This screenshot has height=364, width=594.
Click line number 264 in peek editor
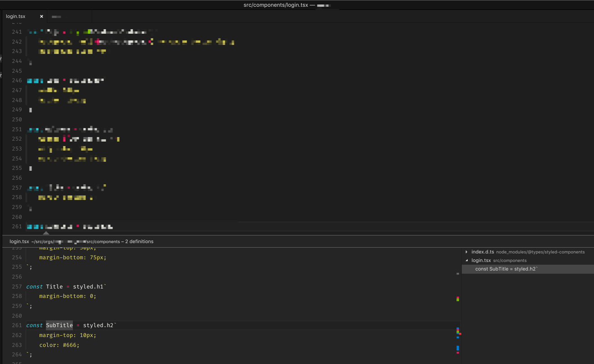[17, 355]
